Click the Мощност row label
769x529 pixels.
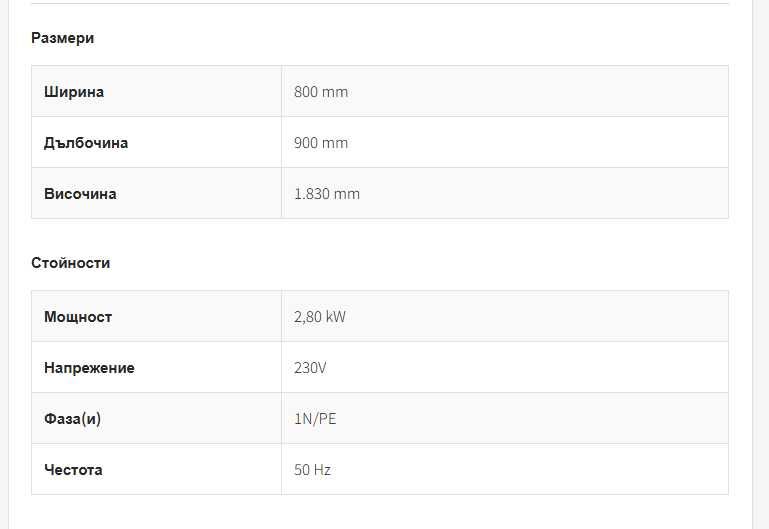(78, 317)
